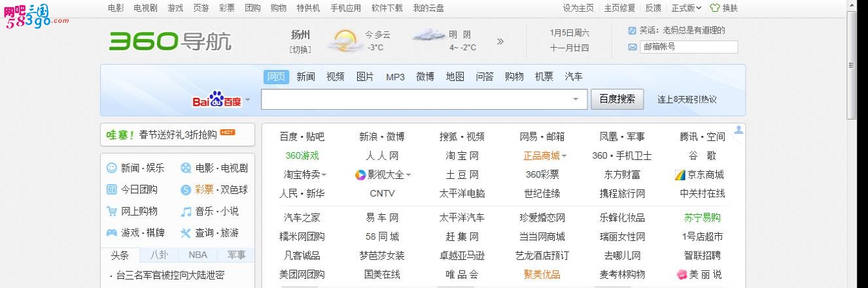Click the 换肤 shirt icon
Screen dimensions: 868x288
click(x=714, y=8)
